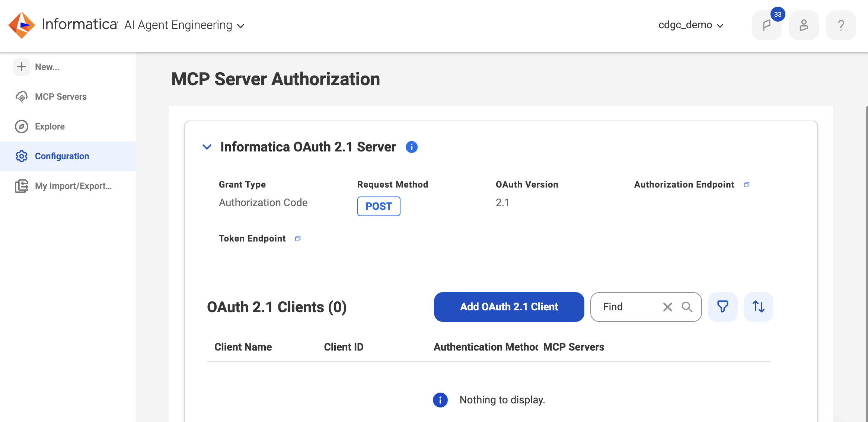This screenshot has width=868, height=422.
Task: Click the magnifier search icon in Find
Action: [x=687, y=307]
